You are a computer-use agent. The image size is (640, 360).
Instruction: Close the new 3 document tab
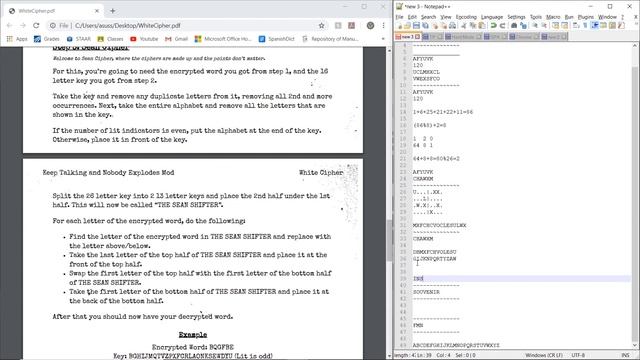417,37
